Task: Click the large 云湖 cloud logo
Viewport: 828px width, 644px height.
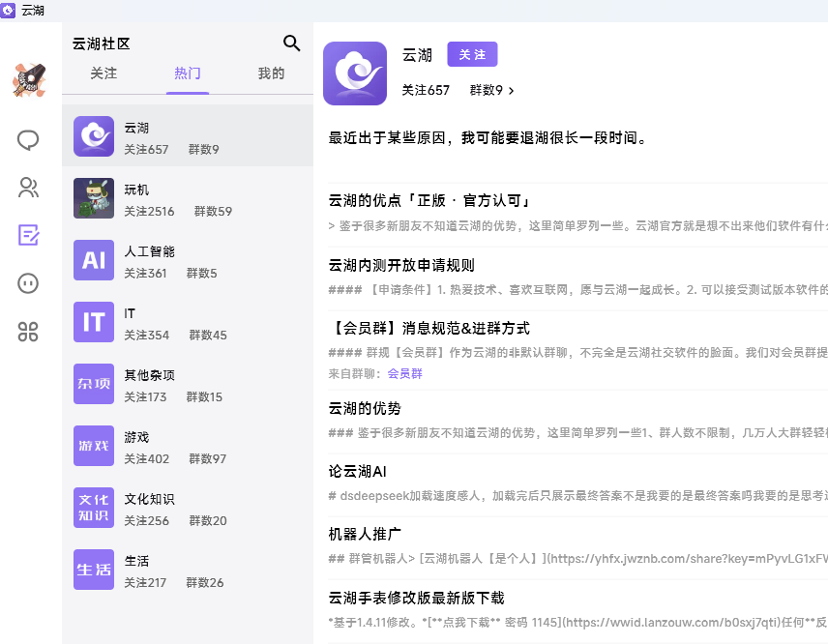Action: pos(355,73)
